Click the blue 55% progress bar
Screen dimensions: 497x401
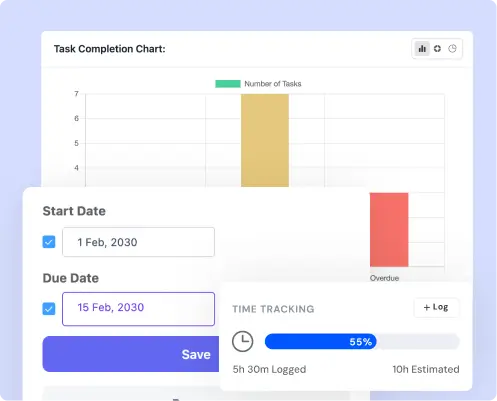pyautogui.click(x=321, y=342)
